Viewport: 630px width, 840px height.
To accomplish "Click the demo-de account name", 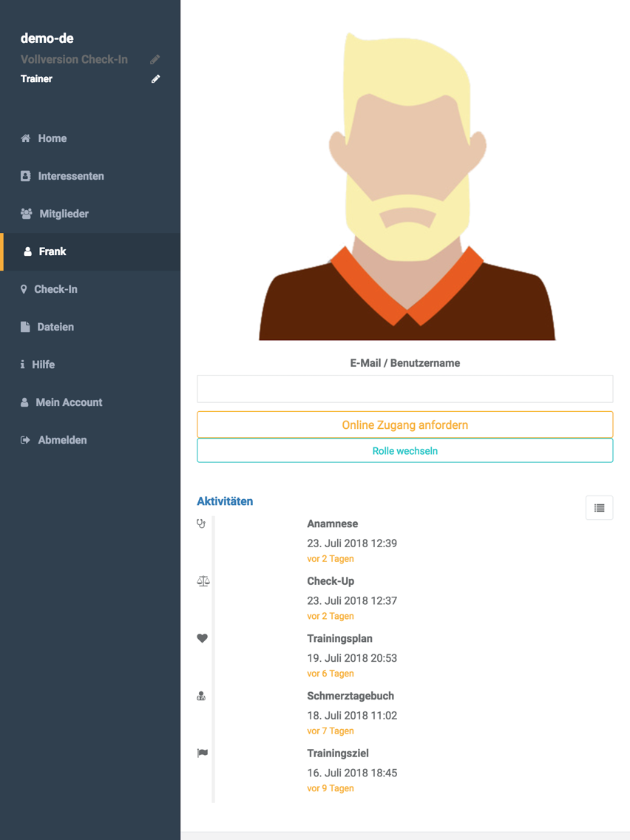I will coord(47,38).
